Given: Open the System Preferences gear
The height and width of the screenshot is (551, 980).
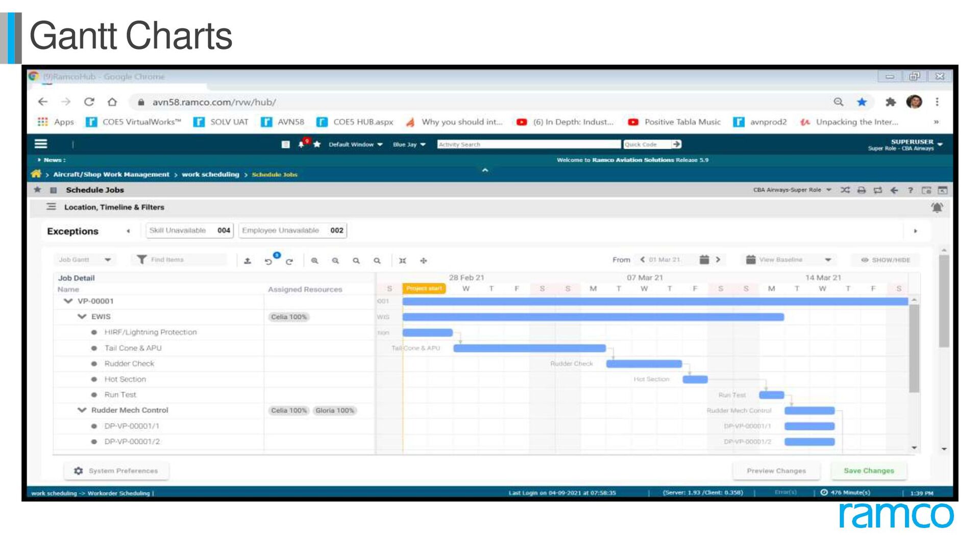Looking at the screenshot, I should point(78,470).
